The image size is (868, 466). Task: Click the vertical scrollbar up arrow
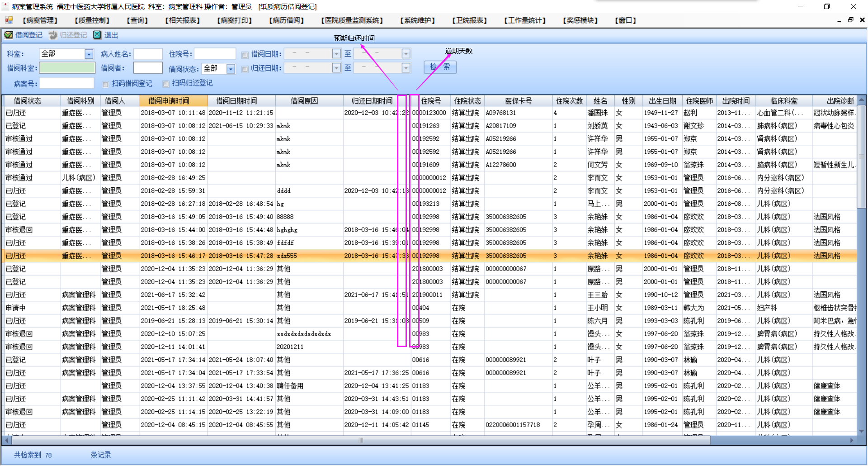862,100
